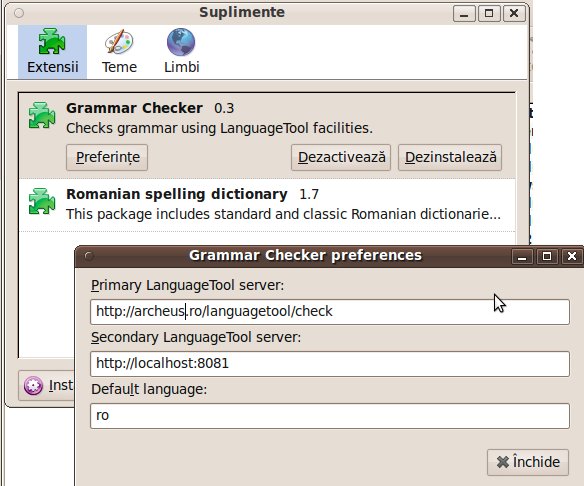The width and height of the screenshot is (584, 486).
Task: Close the Suplimente window
Action: [514, 14]
